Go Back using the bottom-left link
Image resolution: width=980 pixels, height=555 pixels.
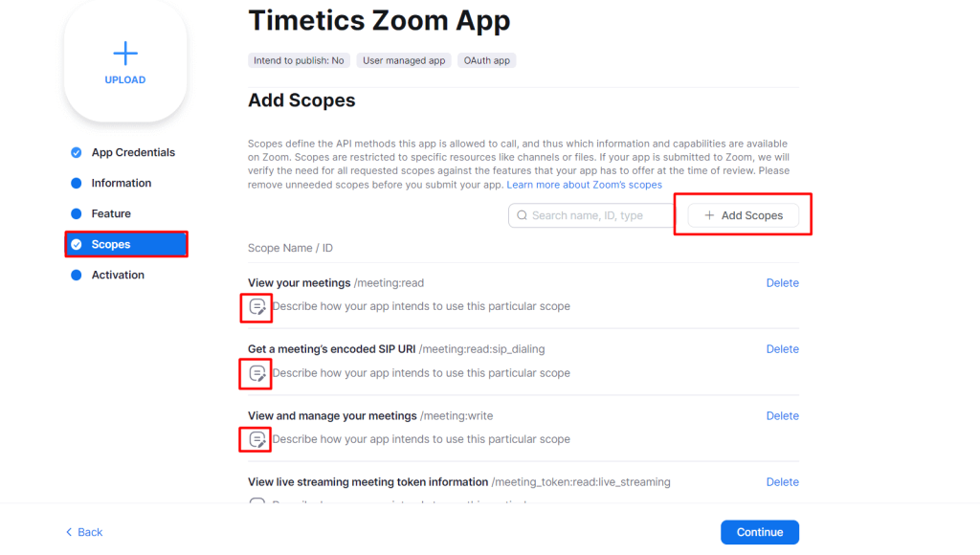(84, 532)
